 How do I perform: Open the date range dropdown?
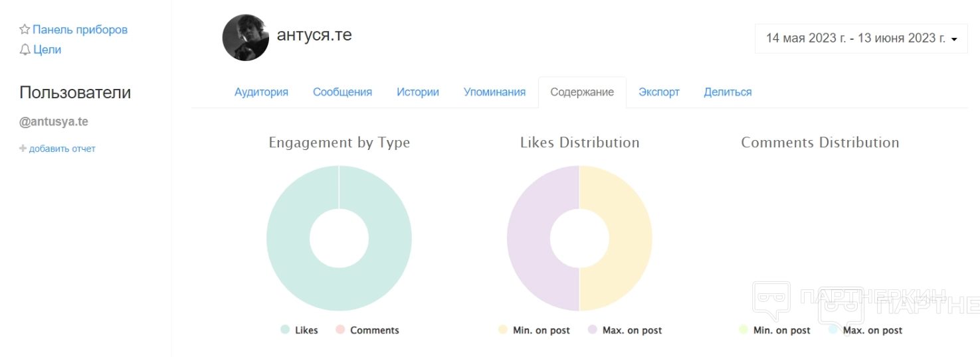point(860,38)
